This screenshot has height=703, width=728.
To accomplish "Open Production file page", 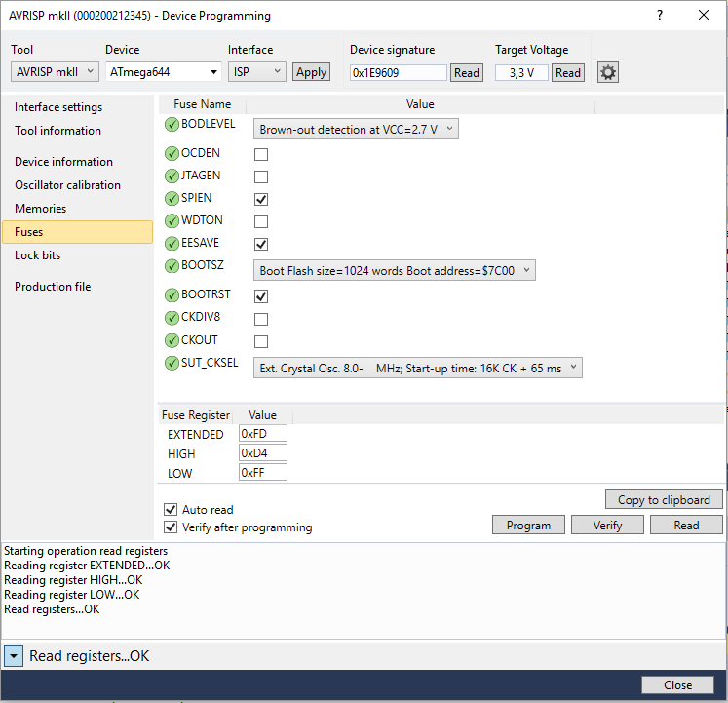I will pos(53,287).
